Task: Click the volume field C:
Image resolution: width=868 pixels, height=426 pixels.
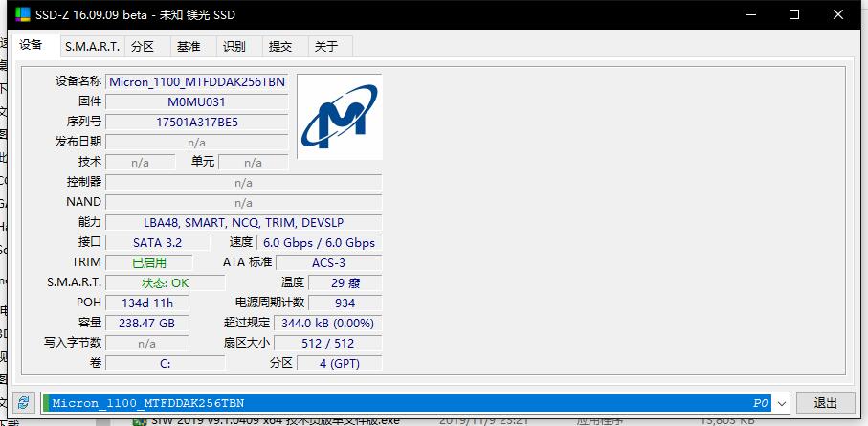Action: click(x=166, y=364)
